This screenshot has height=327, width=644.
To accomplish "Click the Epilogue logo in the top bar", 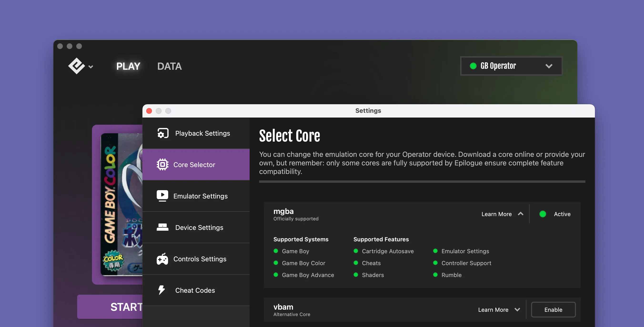I will (77, 66).
